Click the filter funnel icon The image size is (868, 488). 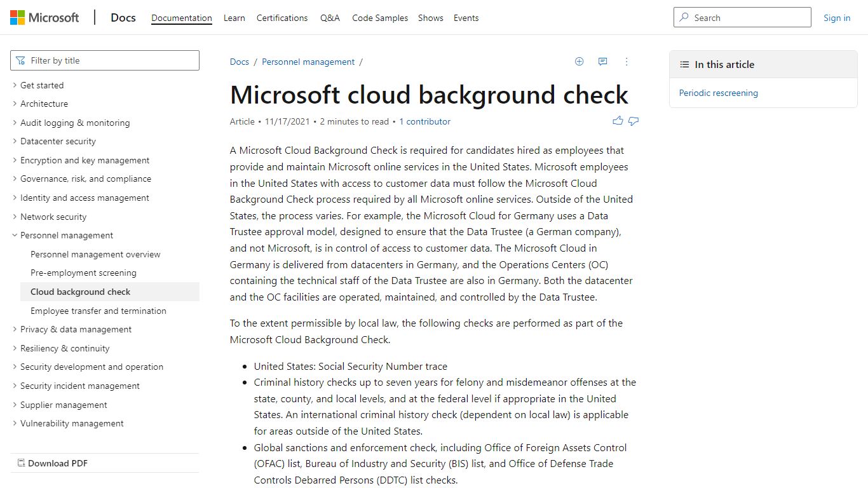point(21,60)
